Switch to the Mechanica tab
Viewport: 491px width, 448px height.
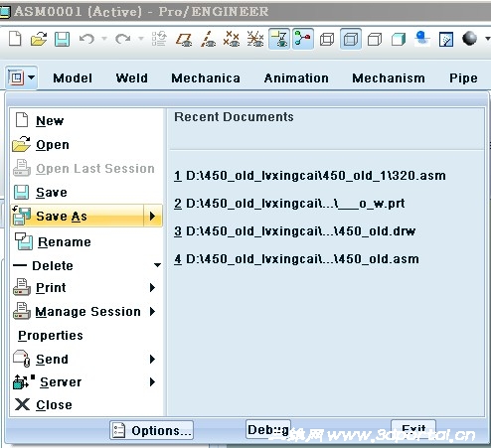click(x=206, y=78)
